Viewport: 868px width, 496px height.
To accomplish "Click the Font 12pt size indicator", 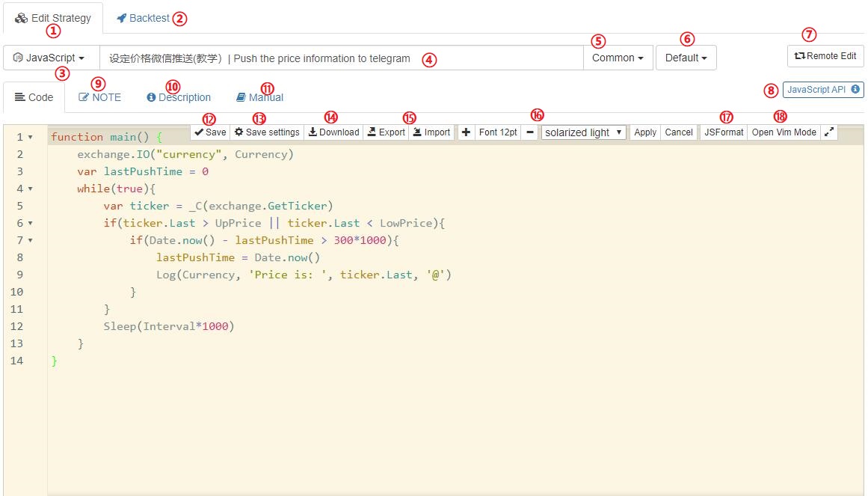I will click(498, 132).
